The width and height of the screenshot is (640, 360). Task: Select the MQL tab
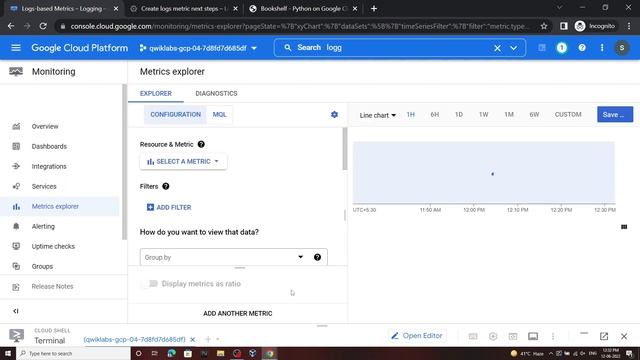tap(220, 115)
